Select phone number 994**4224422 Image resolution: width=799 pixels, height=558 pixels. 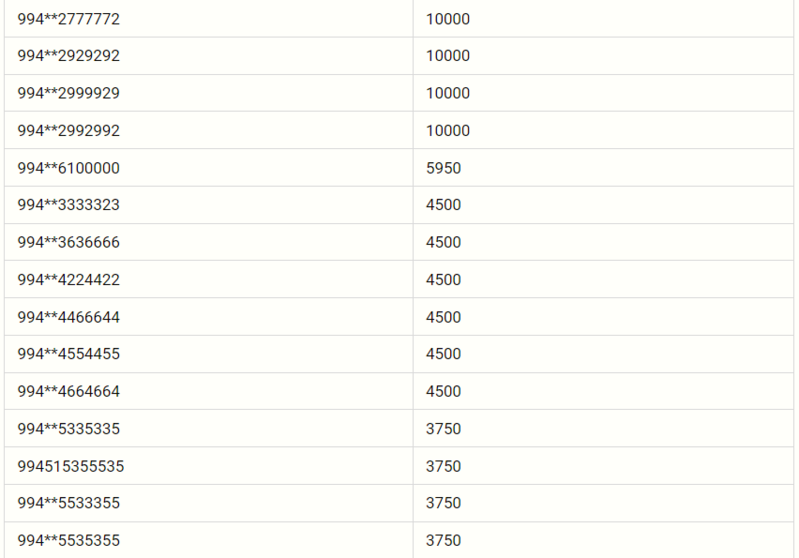coord(68,280)
